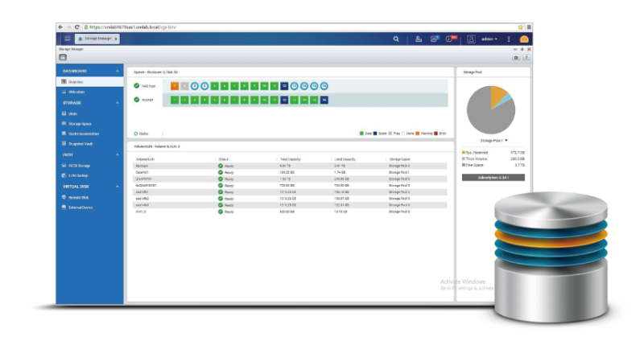Image resolution: width=644 pixels, height=337 pixels.
Task: Click the Subscription ratio bar button
Action: click(493, 177)
